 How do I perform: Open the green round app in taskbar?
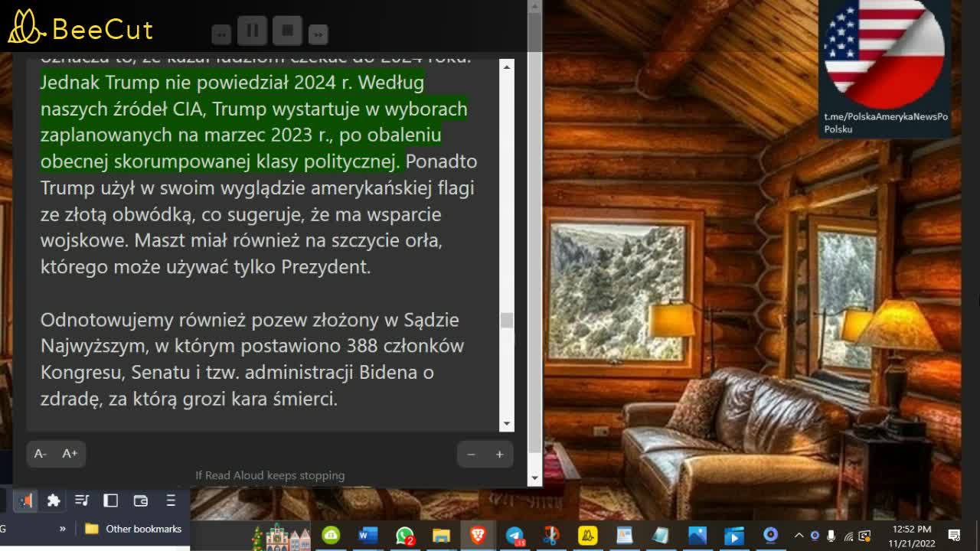tap(331, 536)
